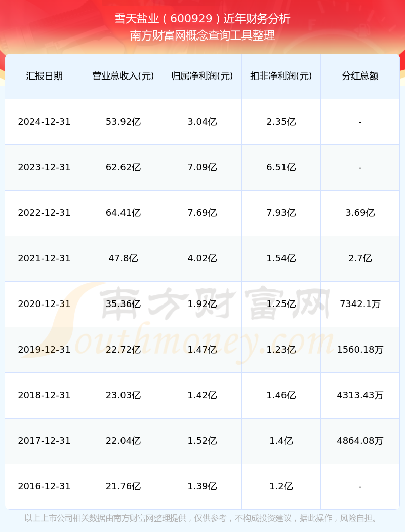Click the 汇报日期 column header
This screenshot has height=532, width=405.
tap(45, 76)
